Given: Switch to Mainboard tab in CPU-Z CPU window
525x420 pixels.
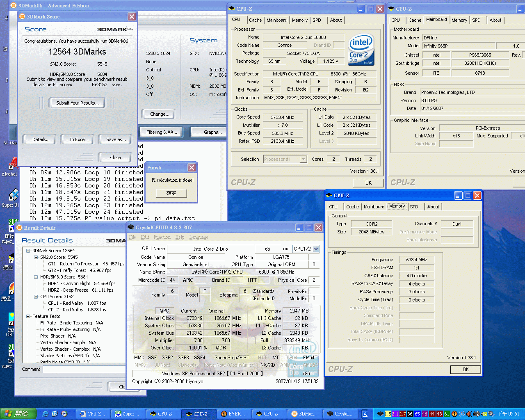Looking at the screenshot, I should pos(277,20).
